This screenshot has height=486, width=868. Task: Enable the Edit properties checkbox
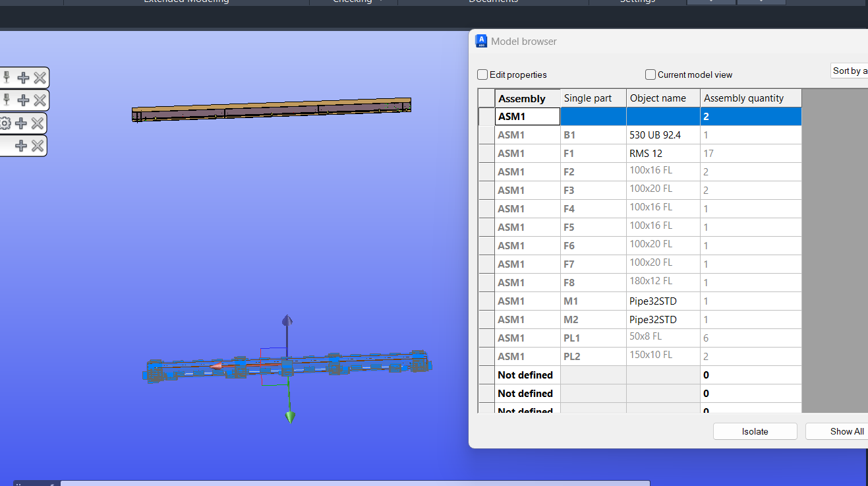coord(482,75)
